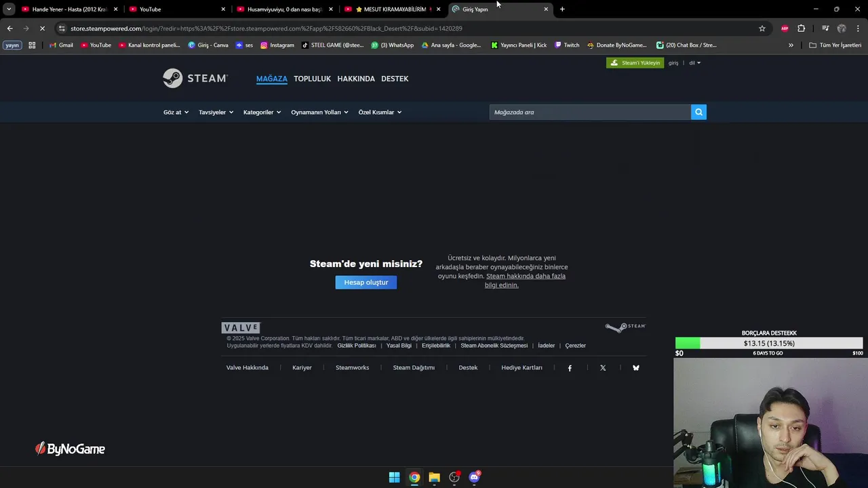Click the Steam logo in footer
Image resolution: width=868 pixels, height=488 pixels.
[x=625, y=327]
